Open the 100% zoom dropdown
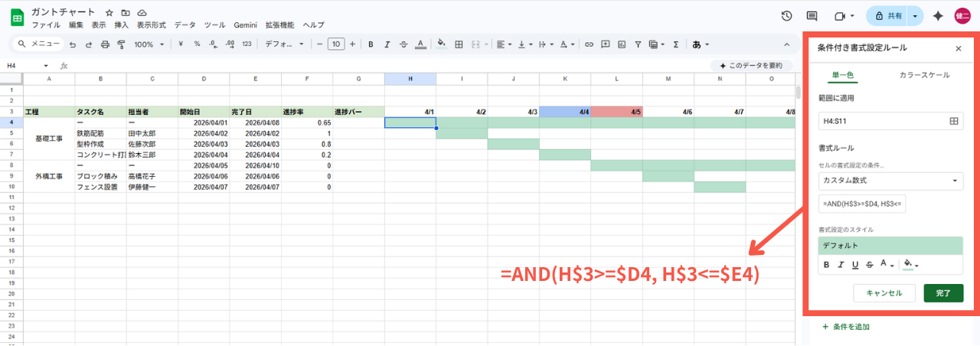 pos(149,44)
